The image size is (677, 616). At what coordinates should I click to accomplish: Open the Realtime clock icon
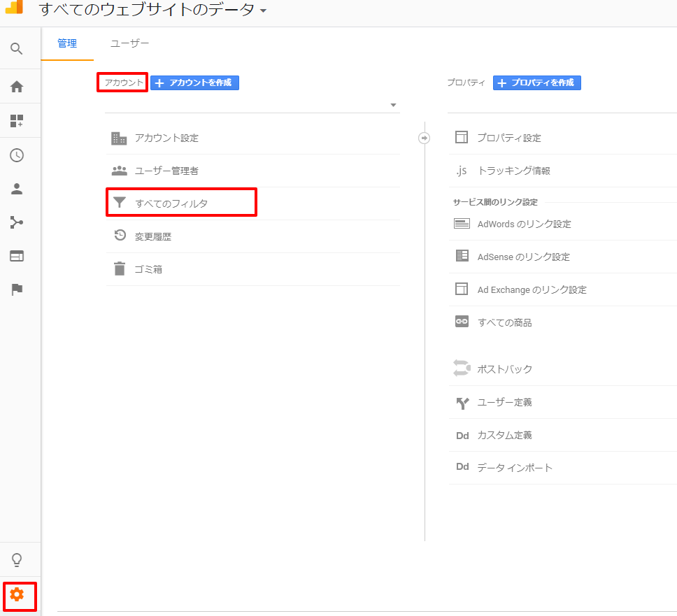17,155
